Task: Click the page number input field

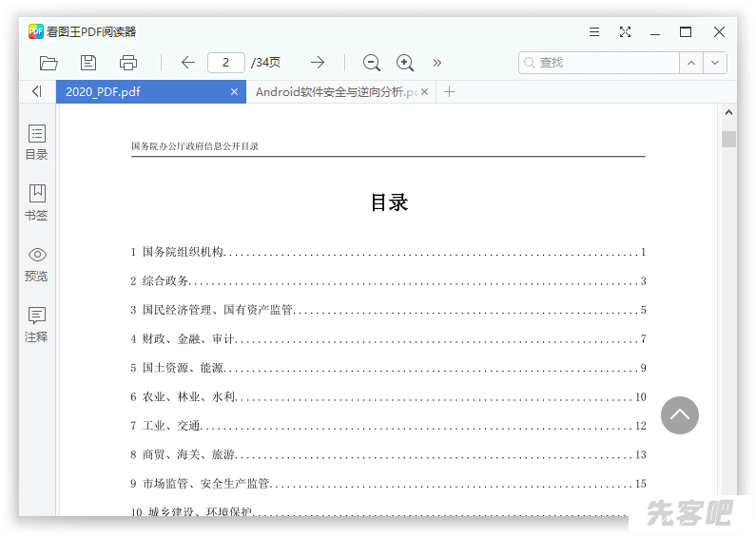Action: 226,63
